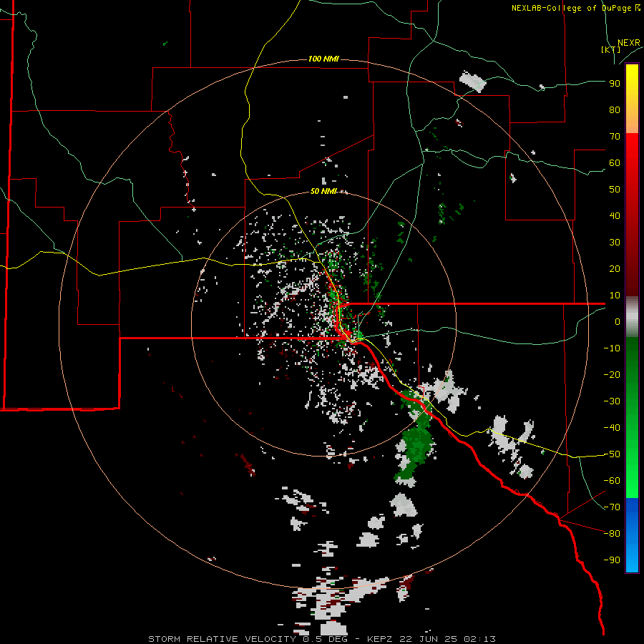This screenshot has width=644, height=644.
Task: Click the positive 20 knots scale label
Action: (615, 268)
